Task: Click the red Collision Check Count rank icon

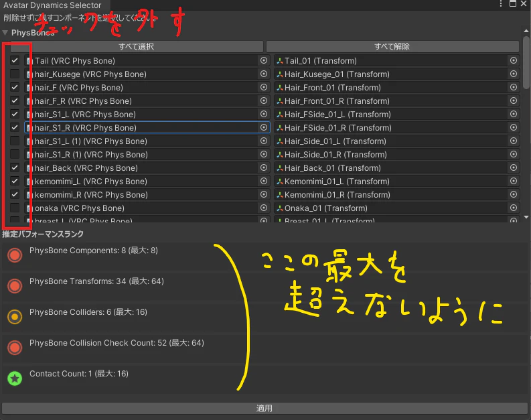Action: coord(15,348)
